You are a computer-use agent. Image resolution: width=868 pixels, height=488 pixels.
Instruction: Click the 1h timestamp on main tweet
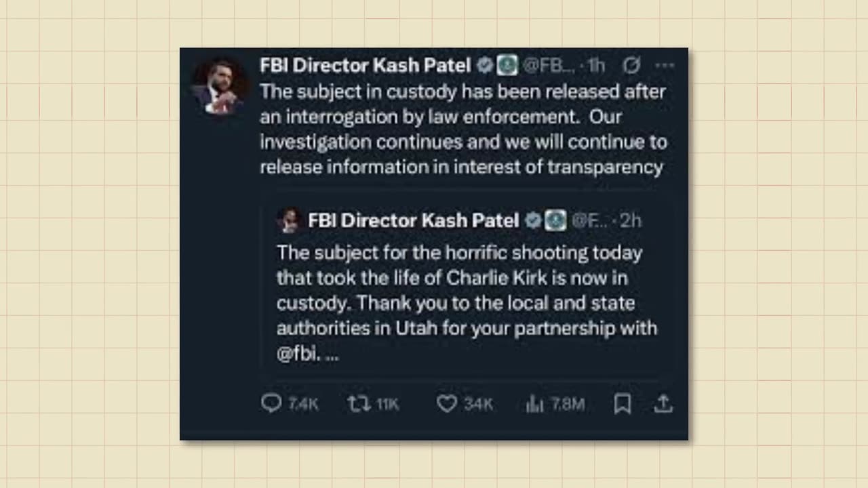coord(596,65)
